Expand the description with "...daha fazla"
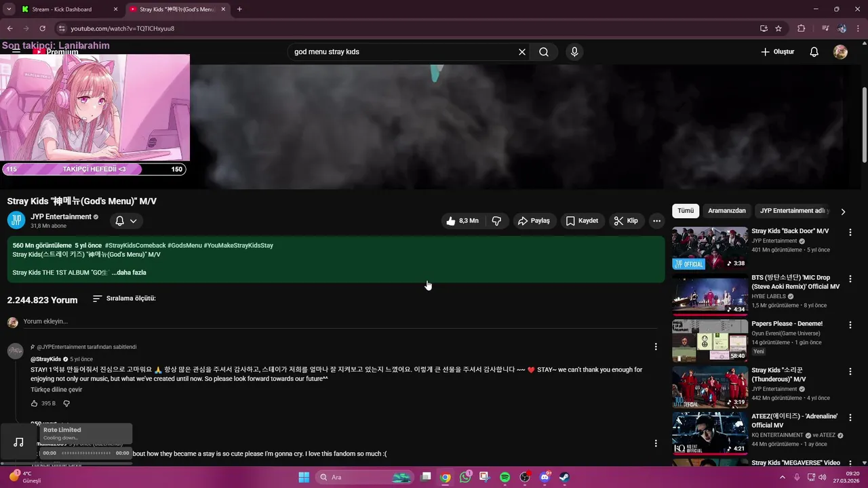This screenshot has width=868, height=488. [x=129, y=272]
